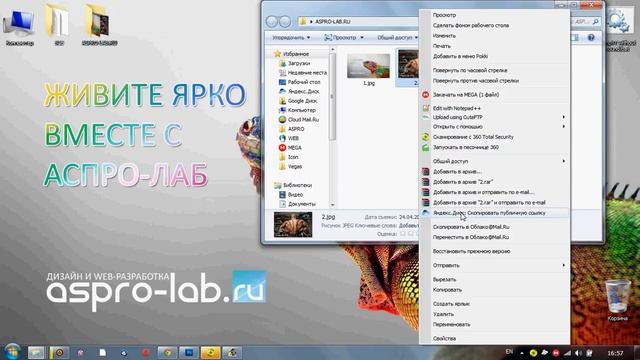Screen dimensions: 640x360
Task: Click the Просмотр button in Explorer toolbar
Action: [340, 38]
